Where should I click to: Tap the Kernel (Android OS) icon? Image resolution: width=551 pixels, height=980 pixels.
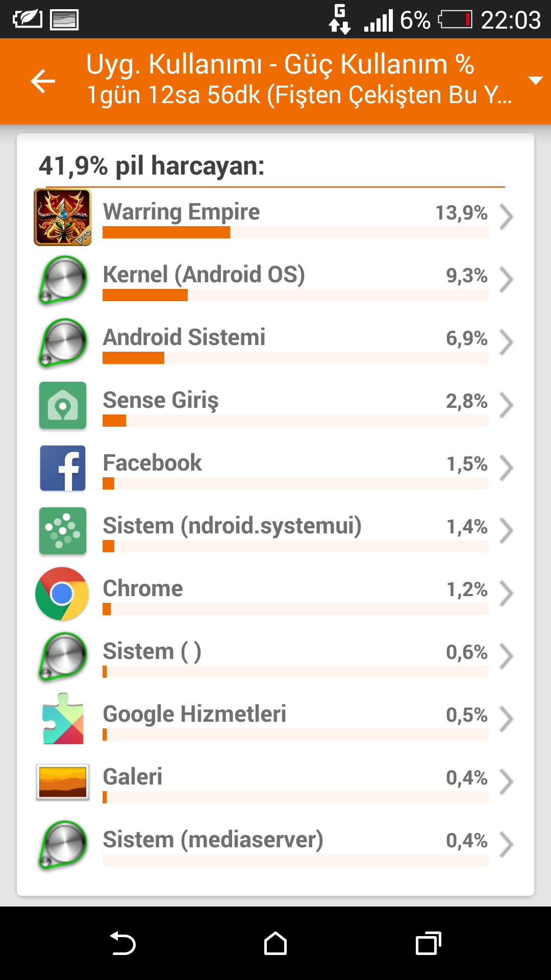(63, 280)
